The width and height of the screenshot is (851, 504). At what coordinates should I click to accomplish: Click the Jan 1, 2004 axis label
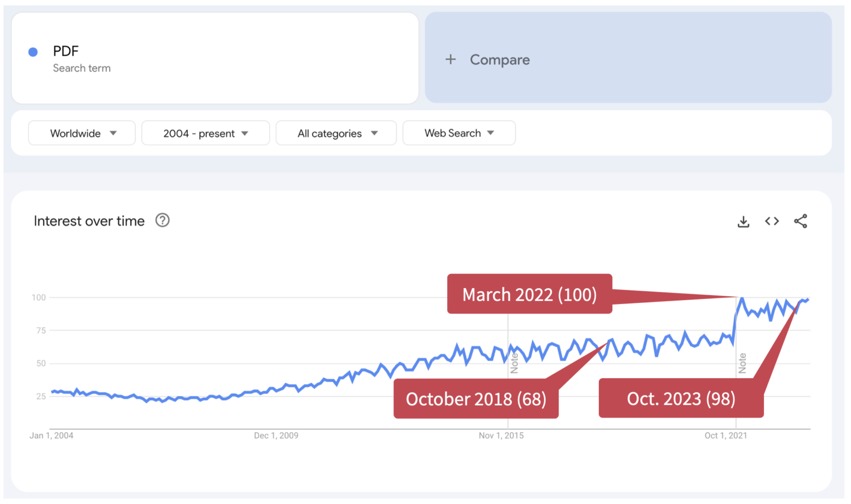[x=50, y=435]
